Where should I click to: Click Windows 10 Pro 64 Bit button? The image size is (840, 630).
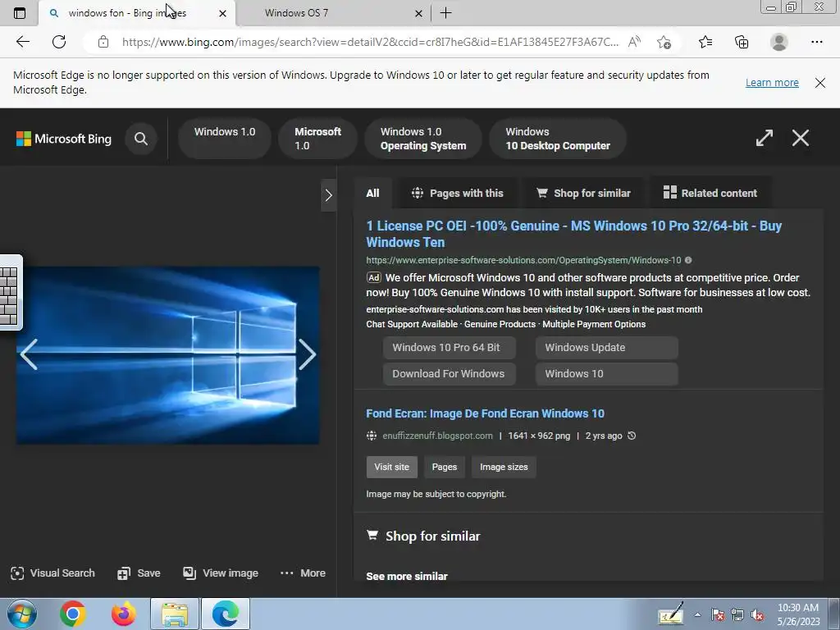point(449,348)
